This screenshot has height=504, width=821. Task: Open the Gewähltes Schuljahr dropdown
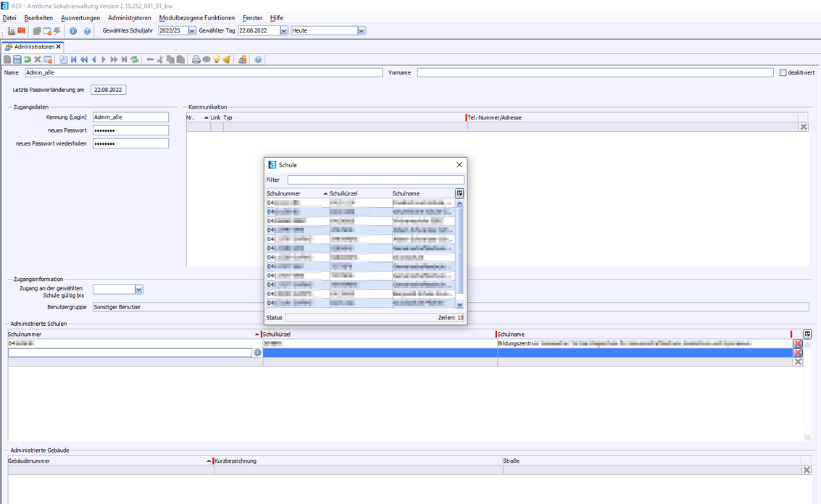pyautogui.click(x=192, y=31)
